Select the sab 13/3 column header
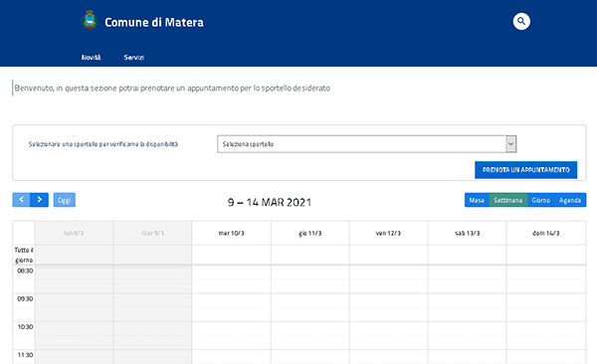597x364 pixels. [468, 233]
